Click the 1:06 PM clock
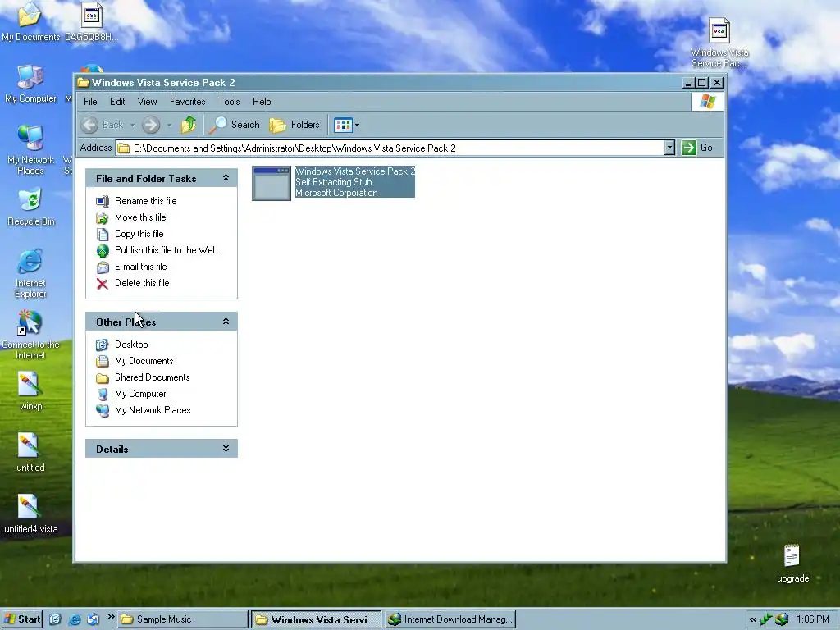Viewport: 840px width, 630px height. [x=813, y=620]
